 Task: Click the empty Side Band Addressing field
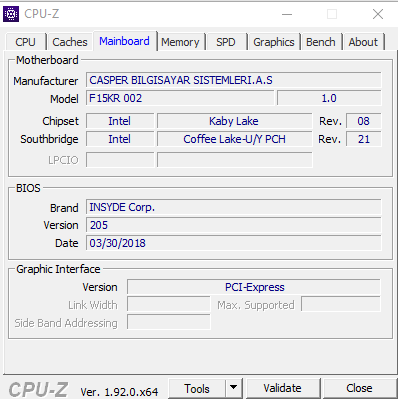[x=169, y=322]
